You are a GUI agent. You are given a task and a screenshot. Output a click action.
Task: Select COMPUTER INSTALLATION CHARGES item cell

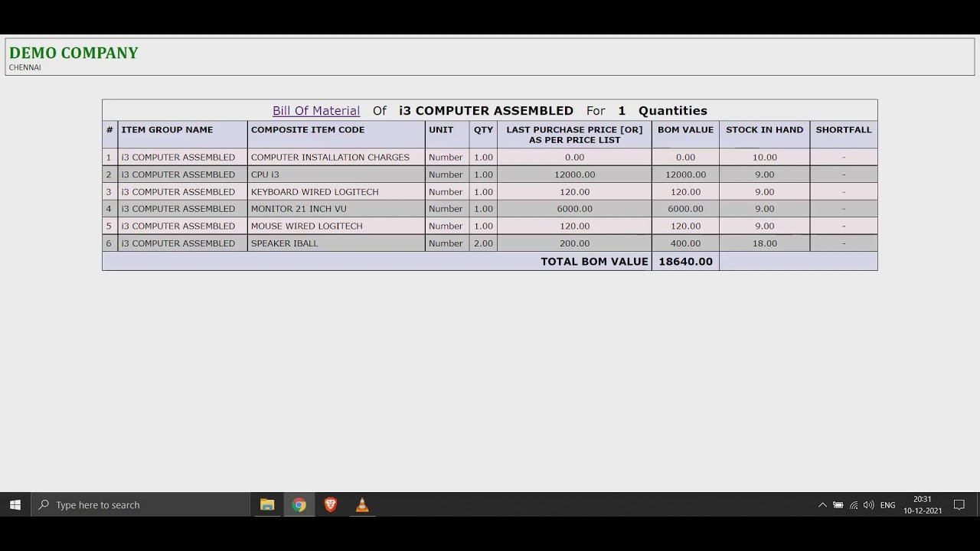(x=336, y=158)
